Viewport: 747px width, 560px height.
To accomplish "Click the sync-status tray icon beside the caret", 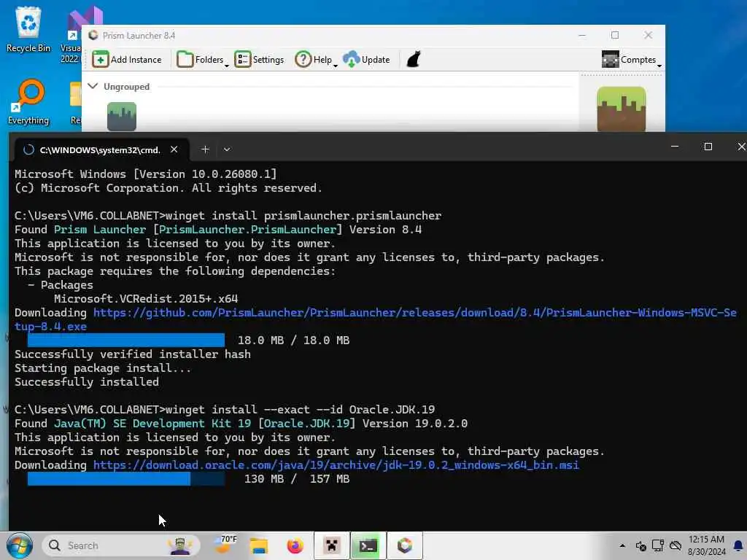I will (640, 545).
